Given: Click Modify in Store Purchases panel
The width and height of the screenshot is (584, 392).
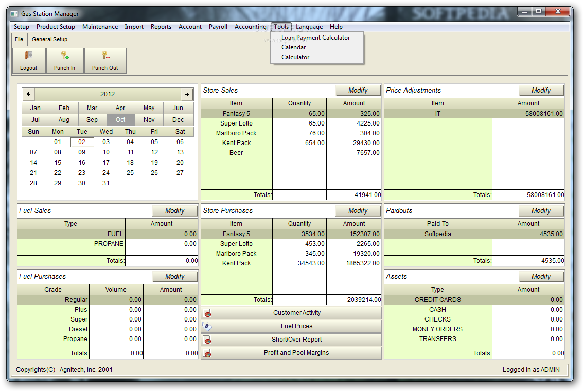Looking at the screenshot, I should pos(358,211).
